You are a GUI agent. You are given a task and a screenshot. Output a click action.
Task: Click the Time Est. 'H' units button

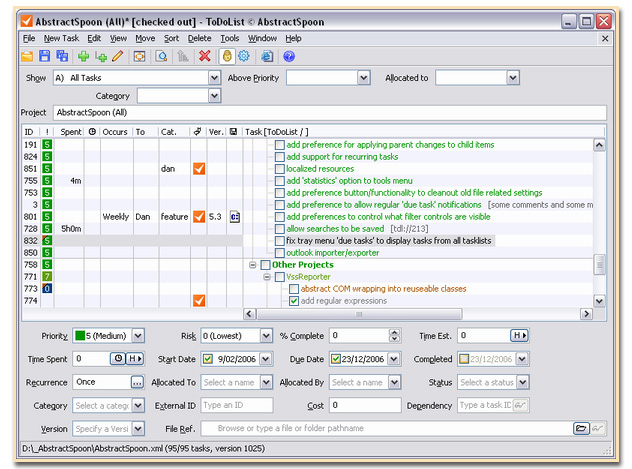pos(520,335)
